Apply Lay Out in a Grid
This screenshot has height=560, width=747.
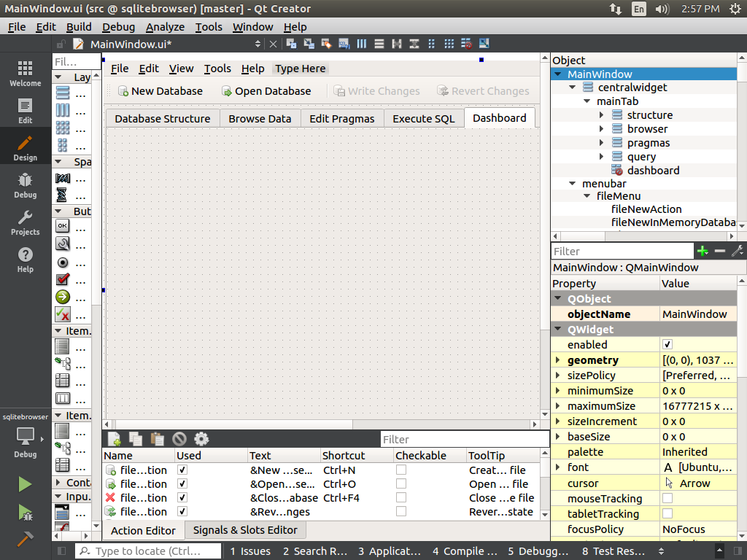click(x=449, y=44)
